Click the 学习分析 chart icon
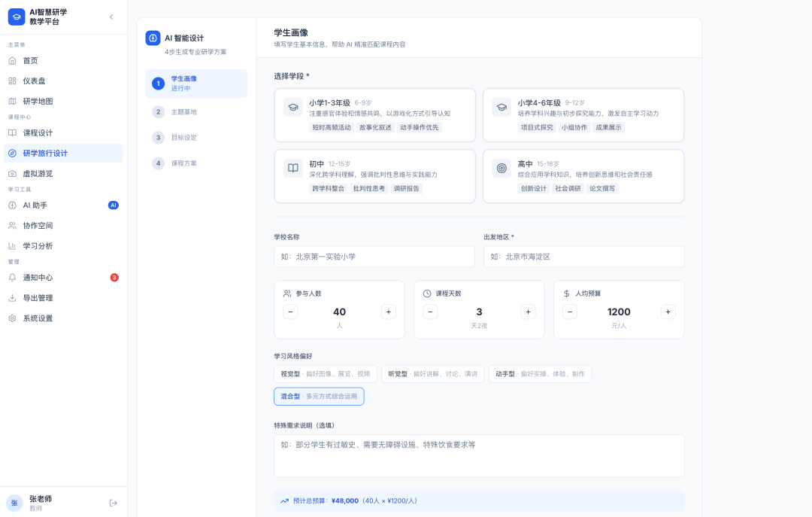Image resolution: width=812 pixels, height=517 pixels. pyautogui.click(x=12, y=246)
